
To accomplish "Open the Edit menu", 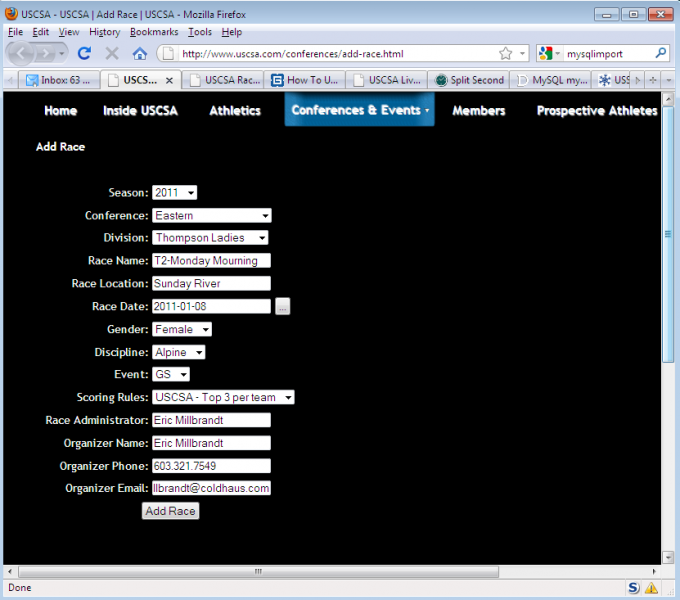I will pyautogui.click(x=40, y=32).
